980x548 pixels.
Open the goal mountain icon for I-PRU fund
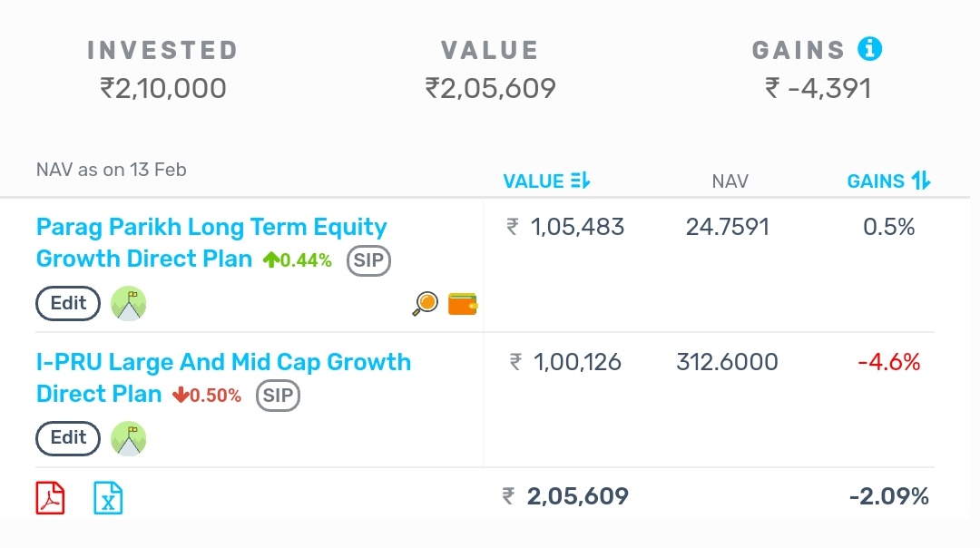(x=128, y=439)
